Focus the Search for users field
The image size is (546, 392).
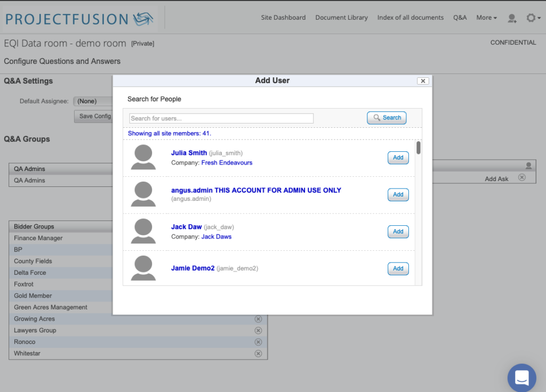(221, 118)
